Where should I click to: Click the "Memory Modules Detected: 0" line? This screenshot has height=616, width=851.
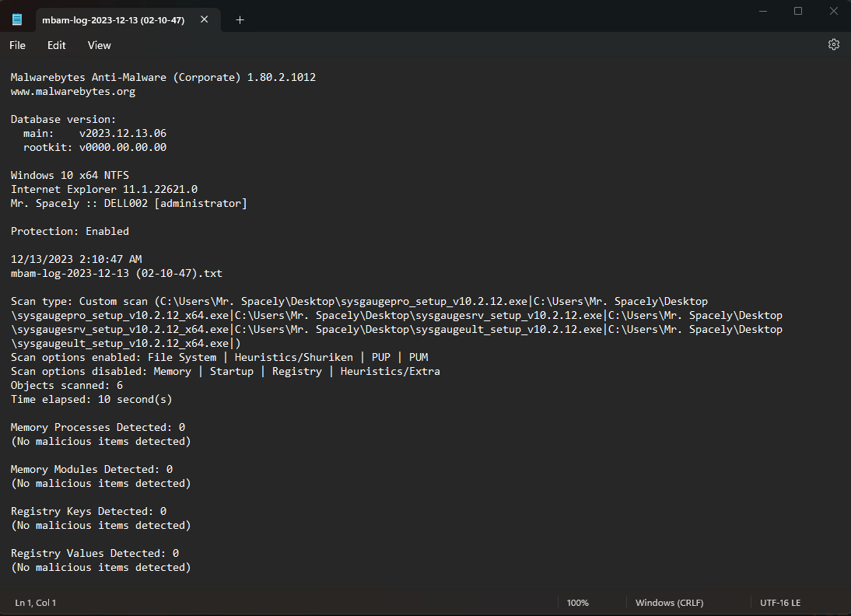92,470
